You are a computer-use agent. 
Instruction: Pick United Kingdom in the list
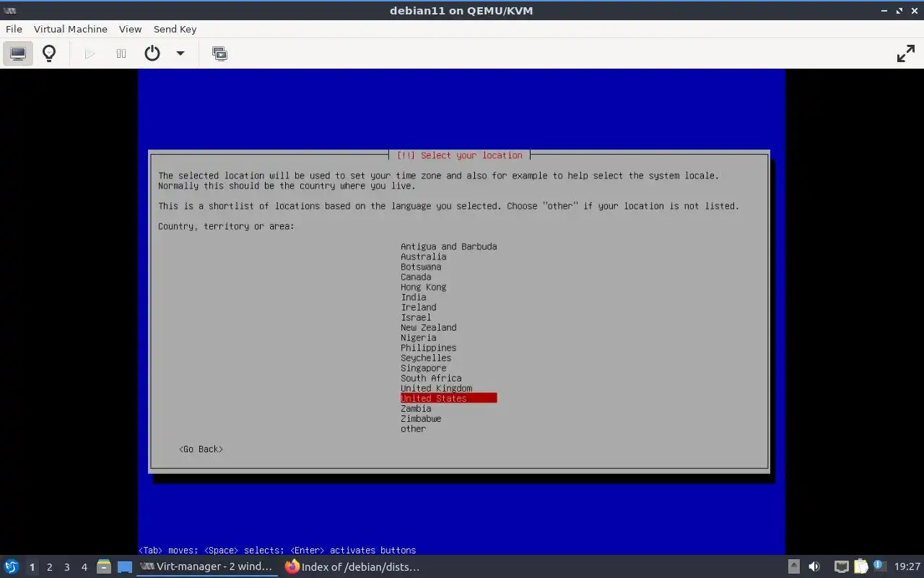tap(436, 388)
